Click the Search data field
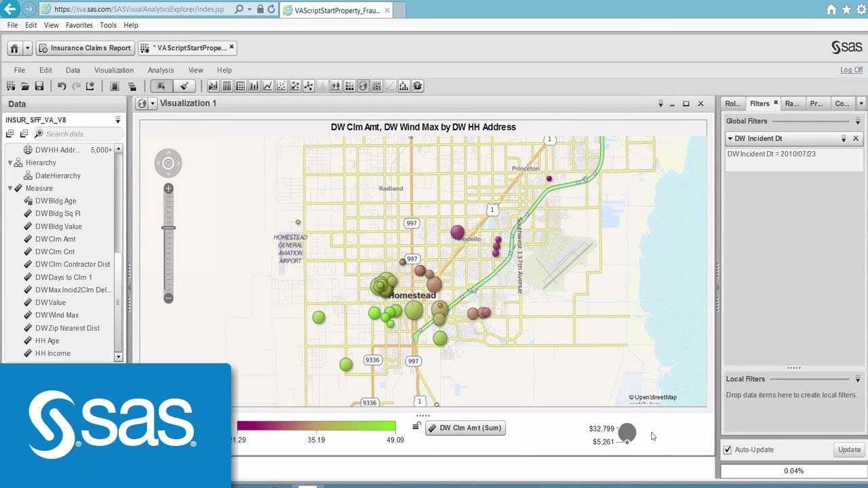 click(78, 134)
